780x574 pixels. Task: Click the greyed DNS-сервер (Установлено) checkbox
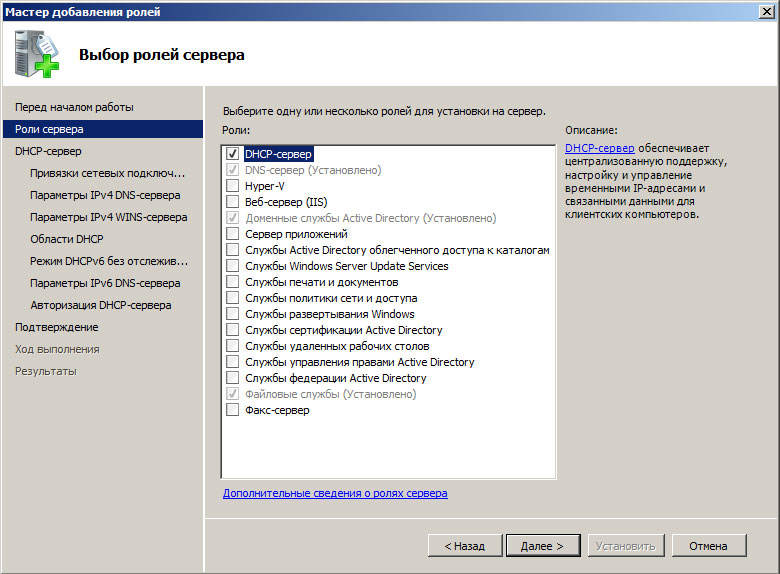point(232,170)
